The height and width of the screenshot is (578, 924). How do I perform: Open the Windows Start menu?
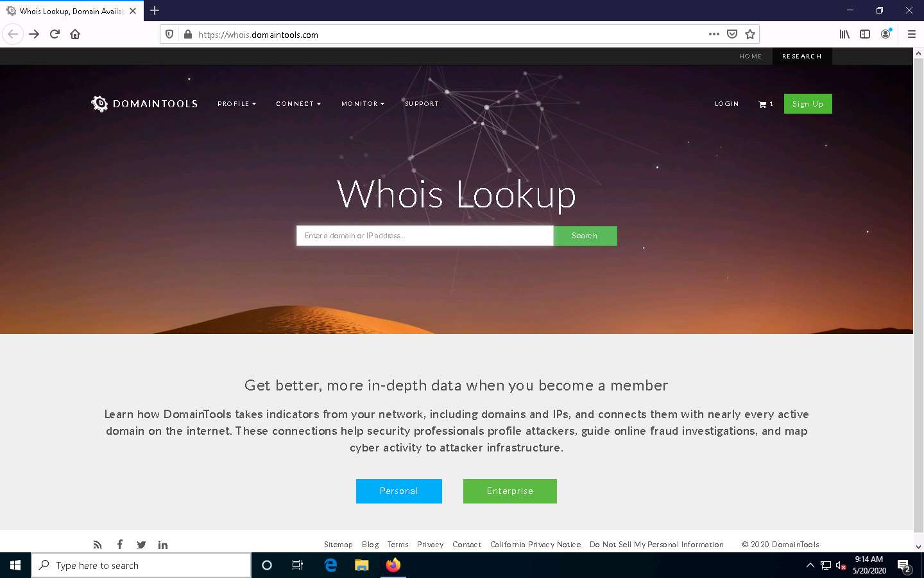coord(15,565)
